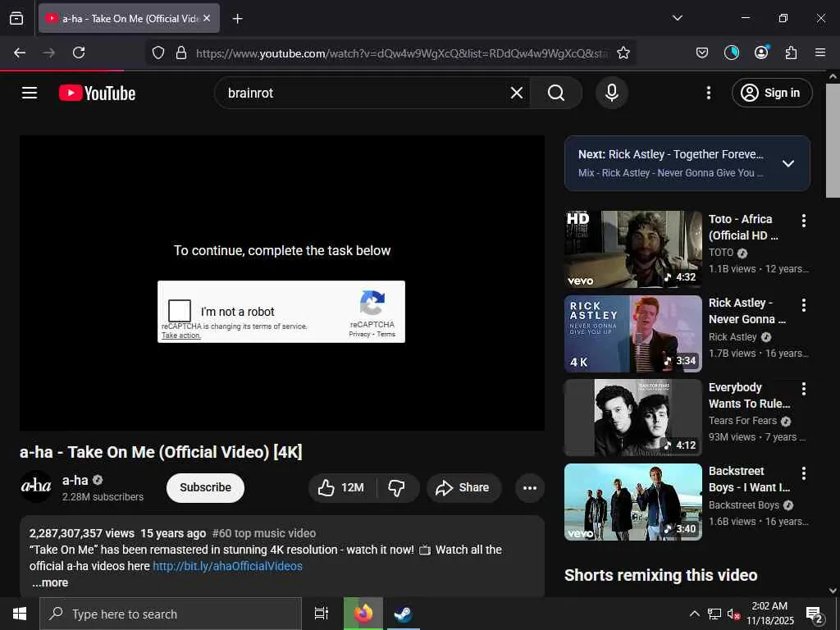Image resolution: width=840 pixels, height=630 pixels.
Task: Open Windows notification center
Action: tap(815, 614)
